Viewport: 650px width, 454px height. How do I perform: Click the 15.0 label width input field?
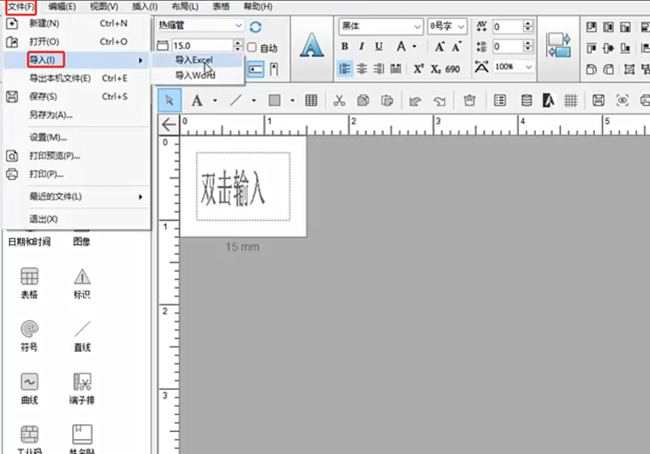coord(202,46)
